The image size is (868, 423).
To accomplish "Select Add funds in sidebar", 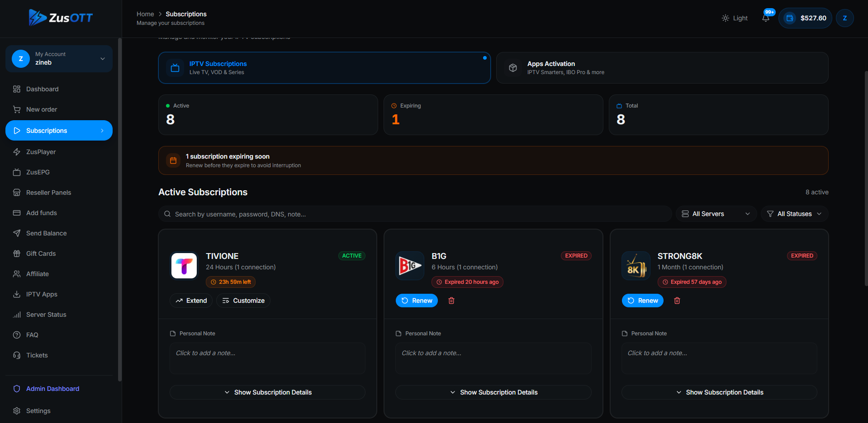I will (59, 213).
